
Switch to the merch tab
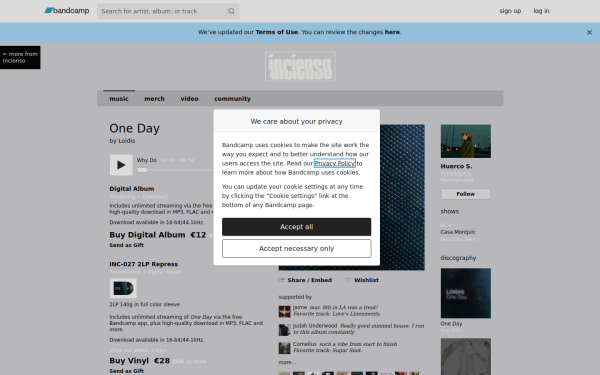pyautogui.click(x=154, y=99)
